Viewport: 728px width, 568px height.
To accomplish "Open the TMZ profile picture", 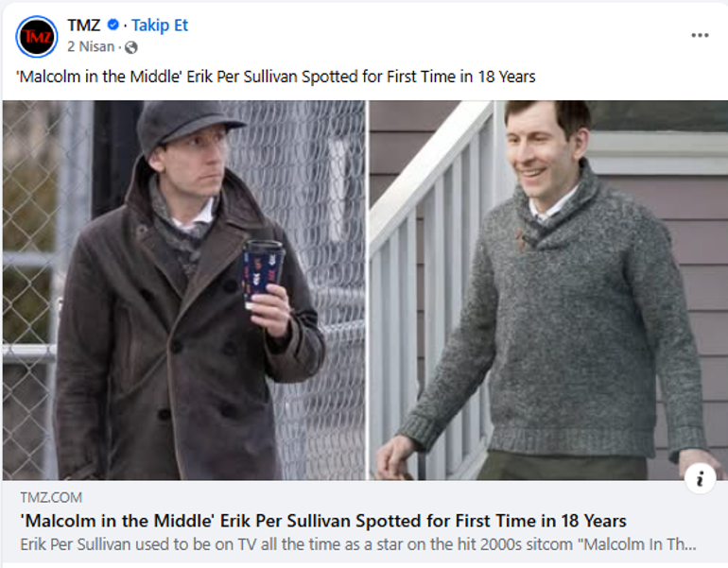I will pyautogui.click(x=37, y=36).
